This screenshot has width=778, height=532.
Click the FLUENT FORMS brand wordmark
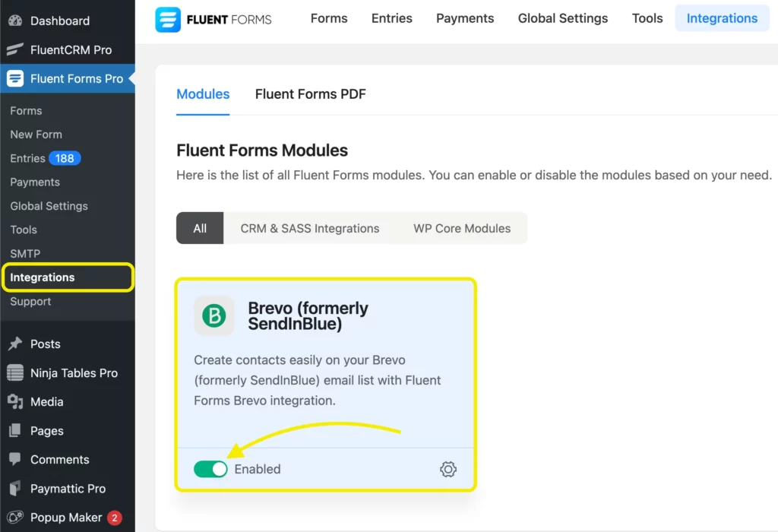coord(229,20)
